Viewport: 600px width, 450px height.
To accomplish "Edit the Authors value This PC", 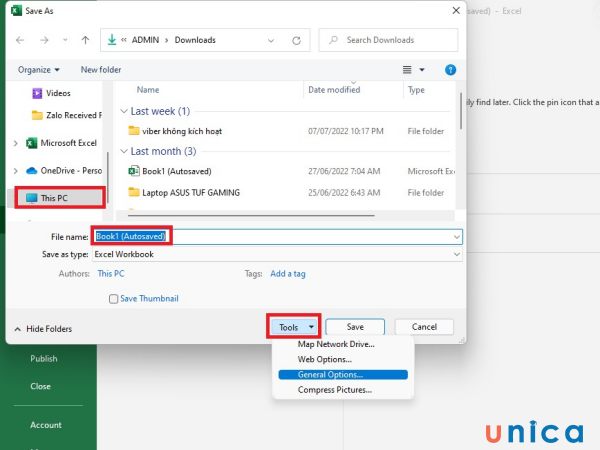I will [x=111, y=274].
